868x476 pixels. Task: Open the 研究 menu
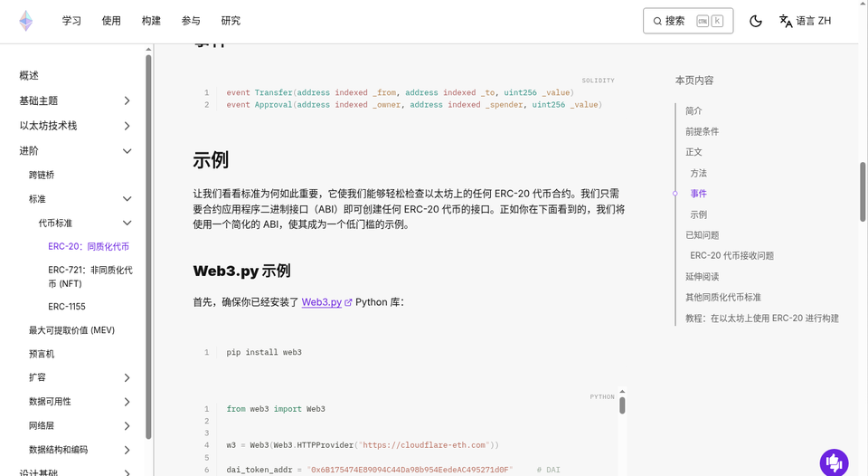tap(231, 21)
